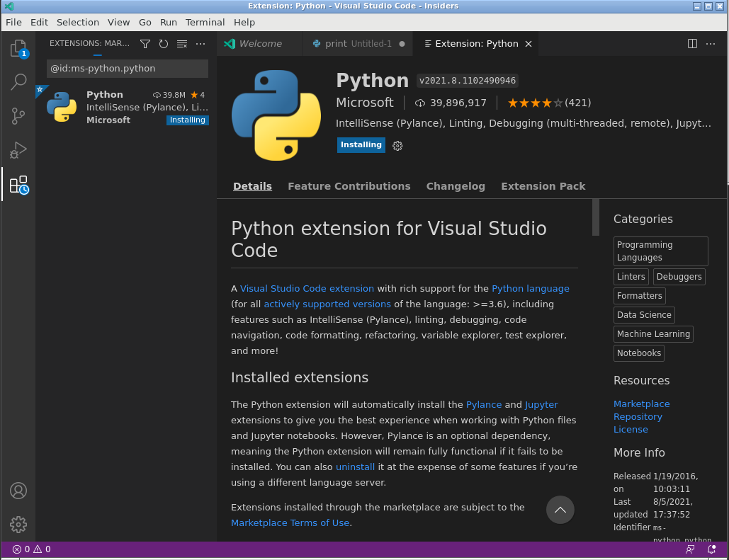Viewport: 729px width, 560px height.
Task: Open Extensions views and more actions menu
Action: pyautogui.click(x=200, y=44)
